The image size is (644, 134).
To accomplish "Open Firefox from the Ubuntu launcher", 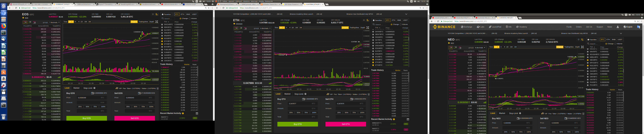I will point(3,26).
